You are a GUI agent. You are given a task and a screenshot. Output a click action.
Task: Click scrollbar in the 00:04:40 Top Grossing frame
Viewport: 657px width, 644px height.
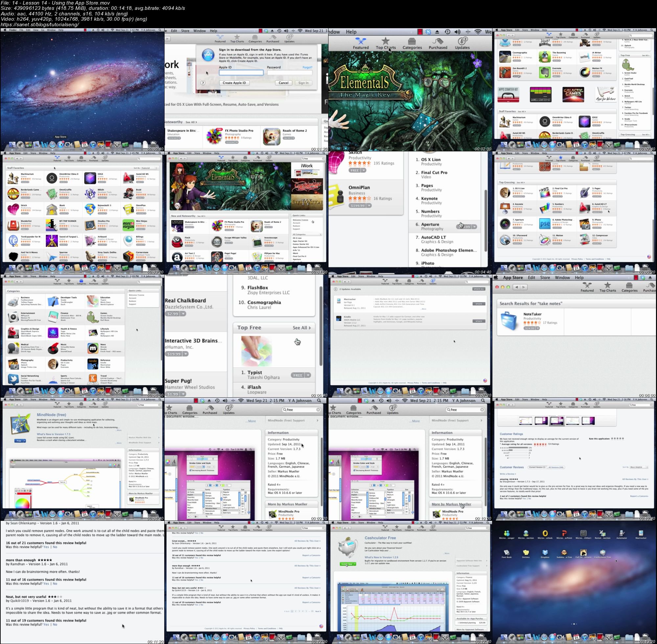click(x=486, y=220)
